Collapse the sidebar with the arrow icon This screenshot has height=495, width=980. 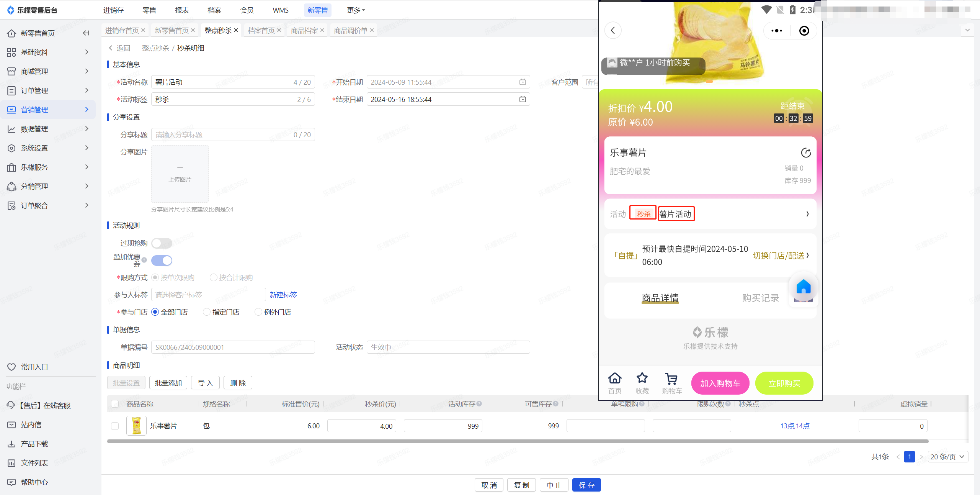86,33
